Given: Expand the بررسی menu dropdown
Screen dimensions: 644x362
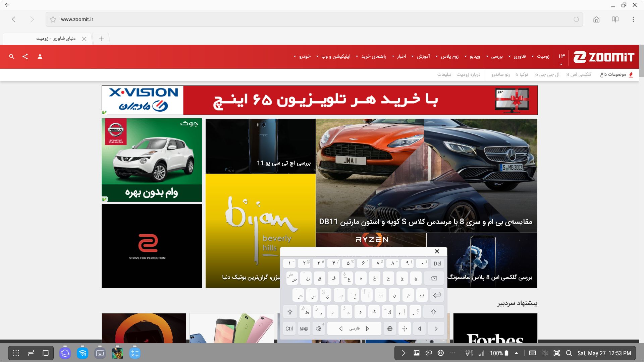Looking at the screenshot, I should [494, 56].
